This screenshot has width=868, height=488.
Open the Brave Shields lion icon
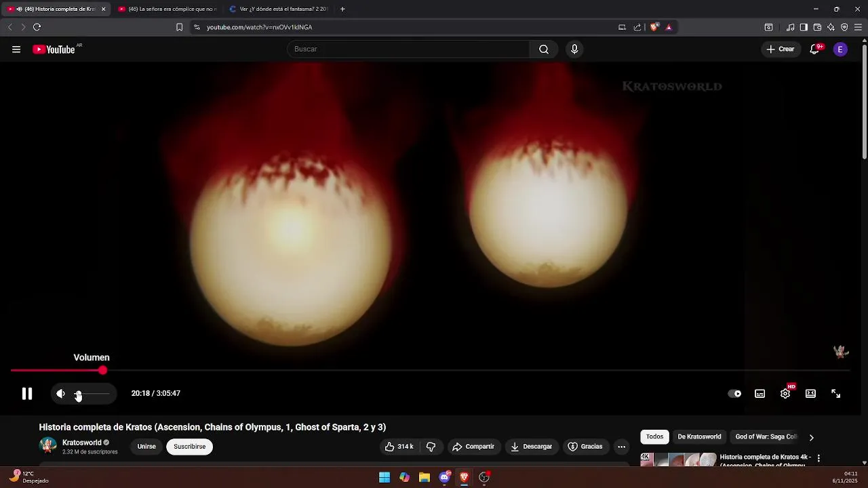(654, 27)
